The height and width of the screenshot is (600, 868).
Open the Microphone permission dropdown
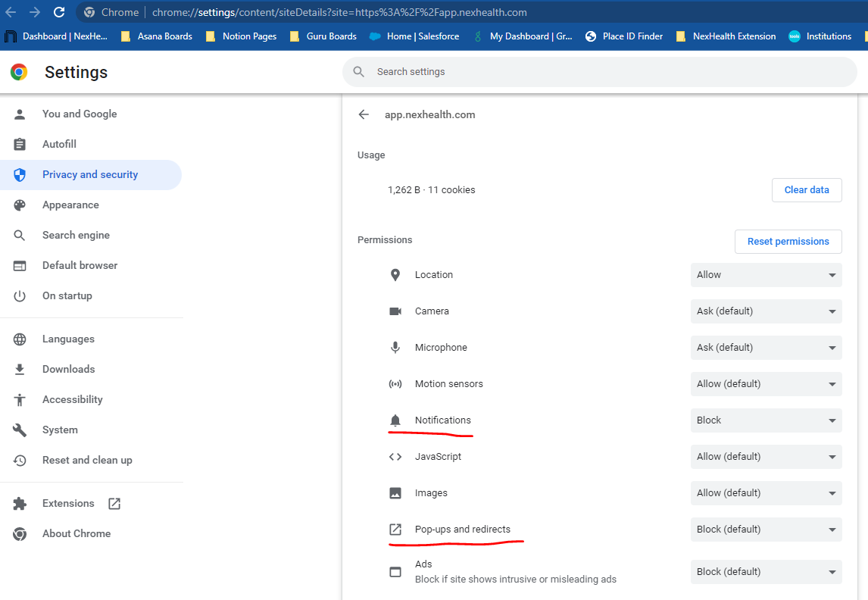(x=767, y=348)
